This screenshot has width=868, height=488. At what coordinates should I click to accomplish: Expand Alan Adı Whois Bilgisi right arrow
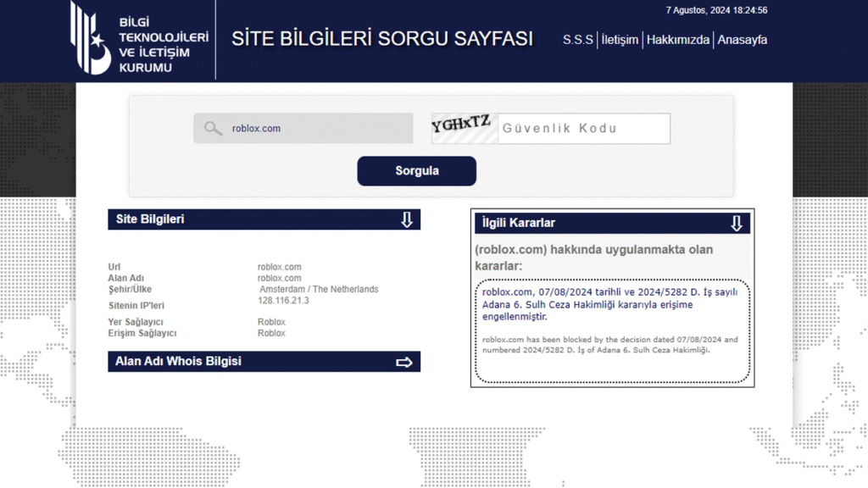tap(404, 363)
